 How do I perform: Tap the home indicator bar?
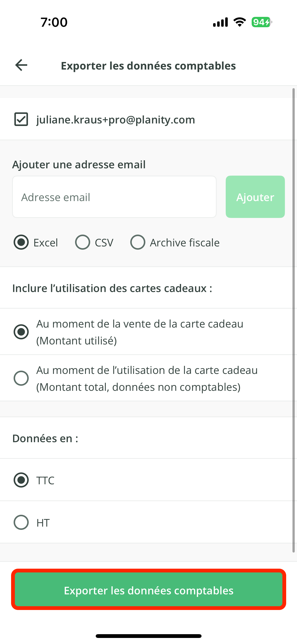[x=149, y=636]
